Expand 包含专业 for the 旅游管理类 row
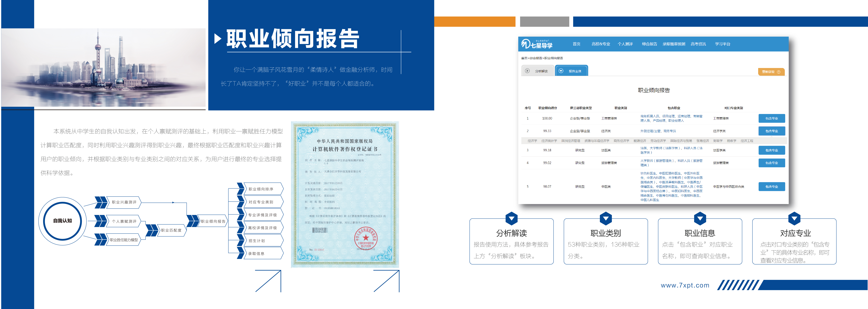868x309 pixels. tap(772, 163)
